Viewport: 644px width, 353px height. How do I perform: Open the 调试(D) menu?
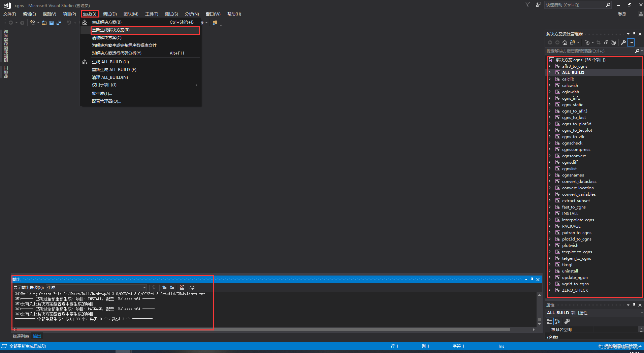[110, 14]
